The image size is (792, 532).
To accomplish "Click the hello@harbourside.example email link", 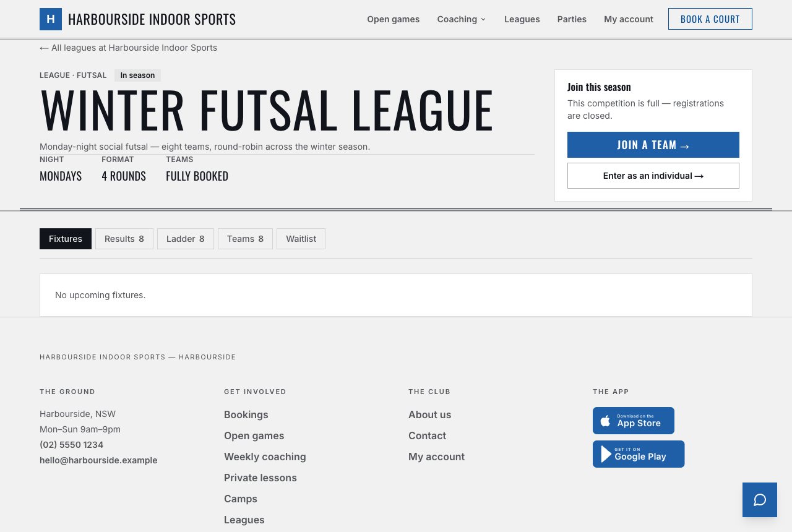I will coord(98,460).
